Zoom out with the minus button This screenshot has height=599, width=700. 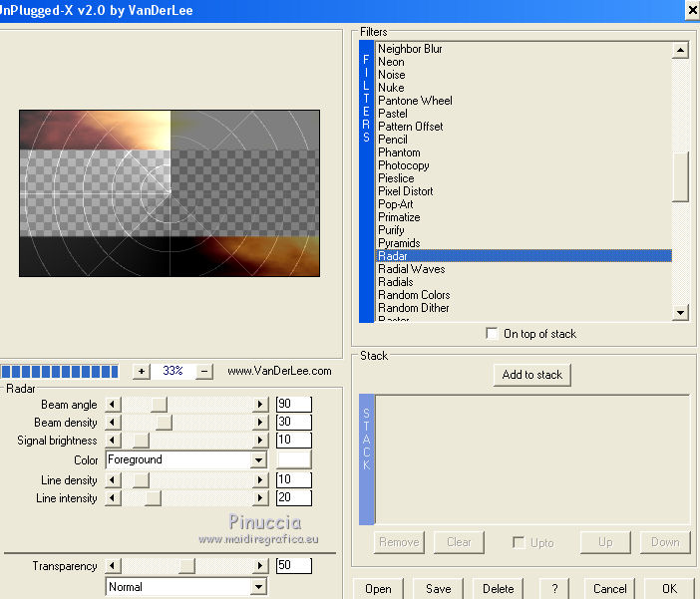click(x=204, y=371)
